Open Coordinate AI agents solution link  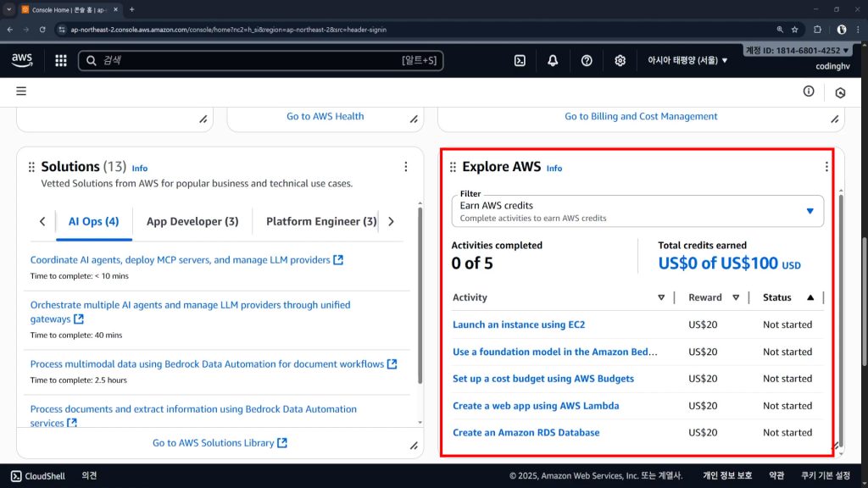click(186, 260)
